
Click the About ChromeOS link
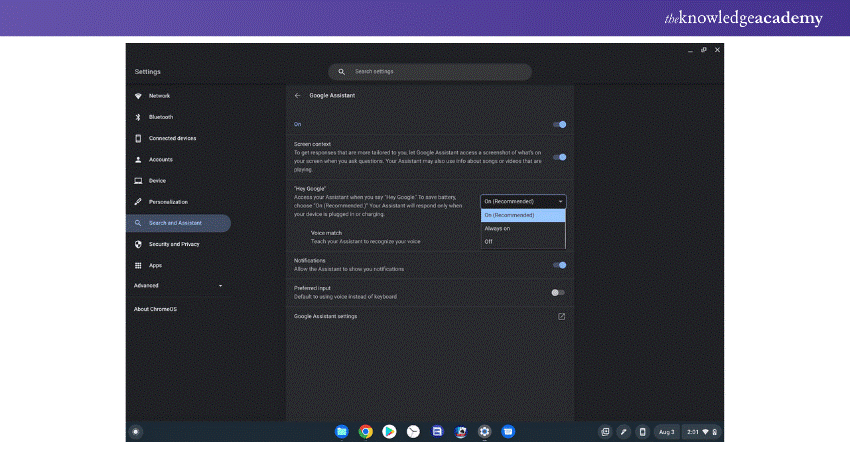(x=155, y=309)
